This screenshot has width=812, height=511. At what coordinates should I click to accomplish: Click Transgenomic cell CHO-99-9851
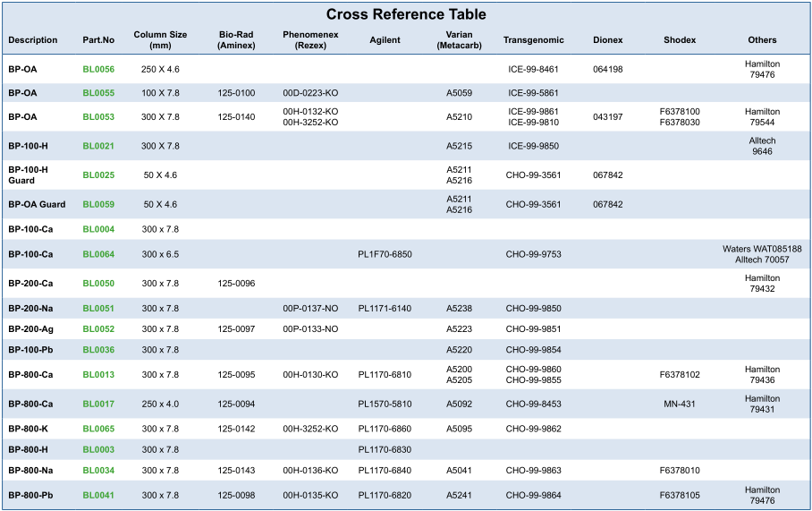(x=533, y=329)
